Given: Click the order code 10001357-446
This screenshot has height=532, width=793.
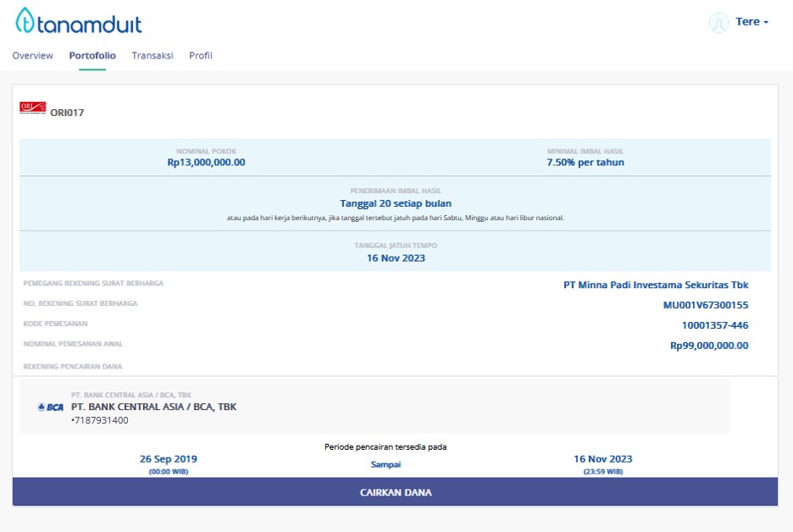Looking at the screenshot, I should click(x=714, y=326).
